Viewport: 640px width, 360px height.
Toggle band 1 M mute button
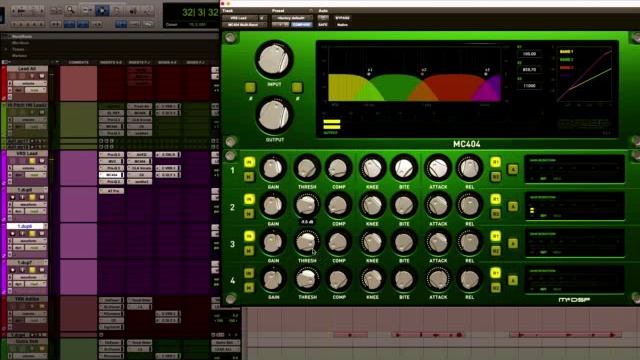coord(249,177)
